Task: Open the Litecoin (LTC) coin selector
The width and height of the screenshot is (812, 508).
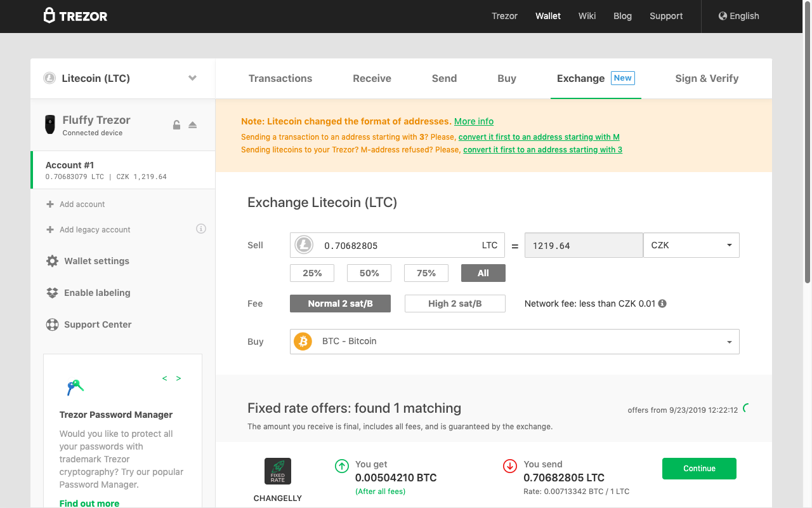Action: coord(123,79)
